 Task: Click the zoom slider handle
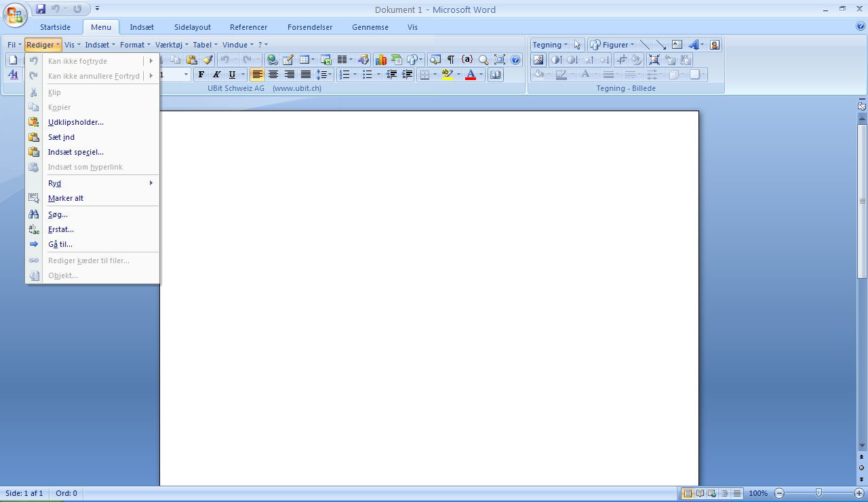(819, 493)
